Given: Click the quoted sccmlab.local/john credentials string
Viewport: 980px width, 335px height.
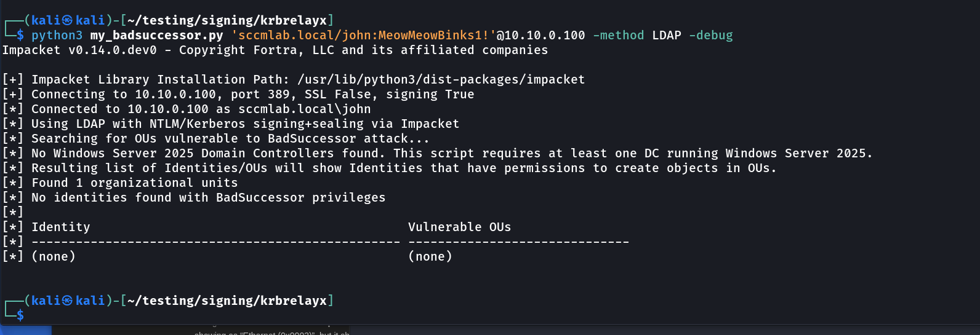Looking at the screenshot, I should point(363,36).
